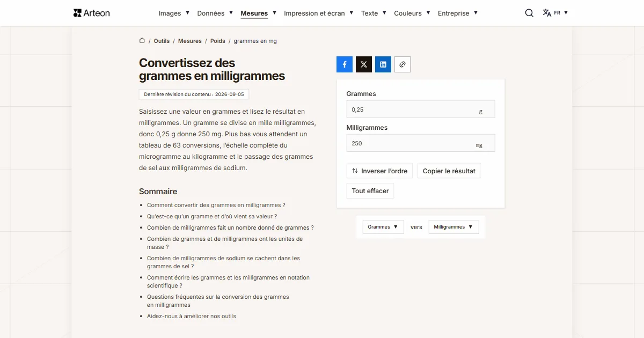Open 'Combien de milligrammes fait un nombre donné' link
This screenshot has width=644, height=338.
coord(230,227)
